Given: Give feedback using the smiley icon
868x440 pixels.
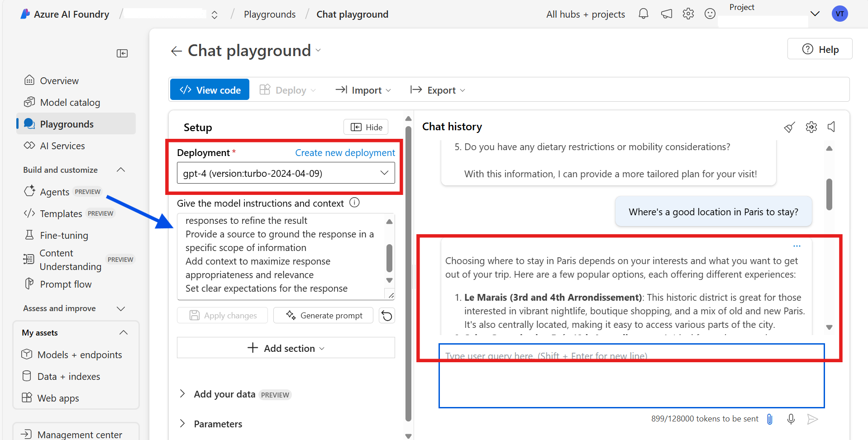Looking at the screenshot, I should [710, 14].
